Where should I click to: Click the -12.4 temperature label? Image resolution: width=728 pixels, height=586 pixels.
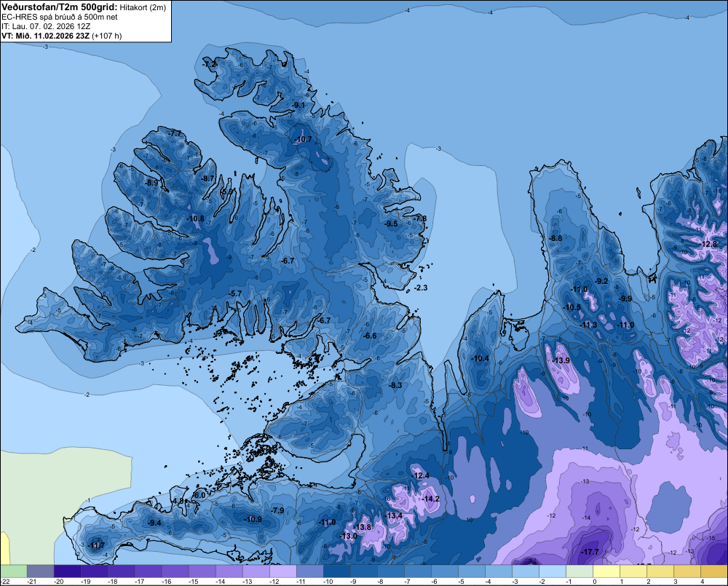421,475
